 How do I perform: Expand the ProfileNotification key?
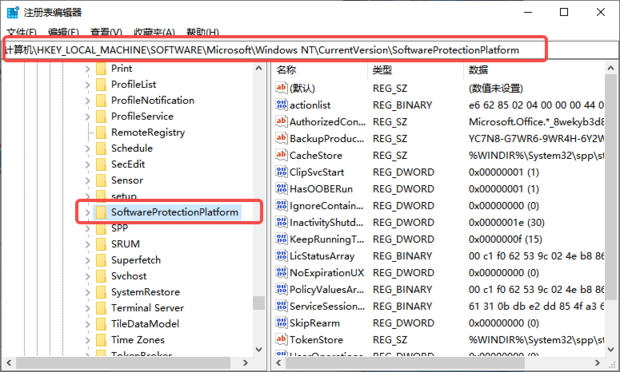click(87, 101)
